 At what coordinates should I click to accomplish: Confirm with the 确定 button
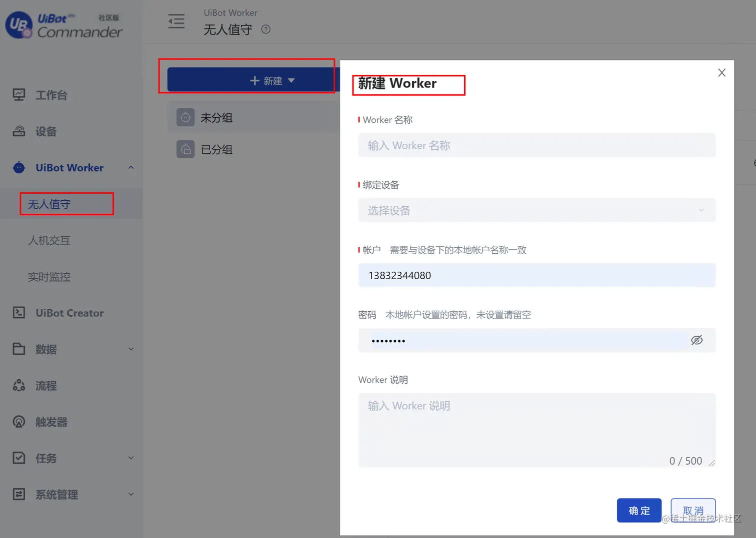tap(639, 511)
